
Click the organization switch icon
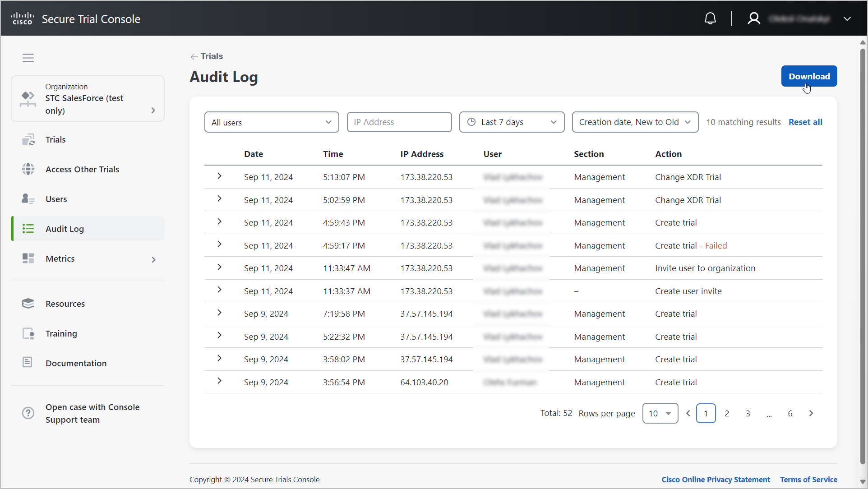pyautogui.click(x=28, y=99)
